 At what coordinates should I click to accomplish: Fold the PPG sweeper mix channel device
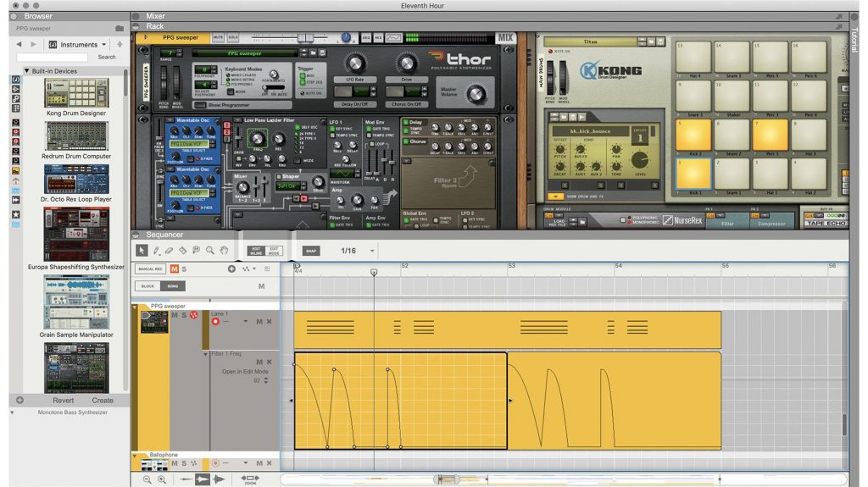(x=146, y=37)
